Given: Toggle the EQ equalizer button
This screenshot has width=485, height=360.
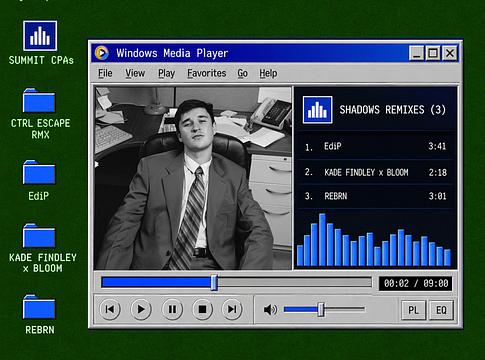Looking at the screenshot, I should point(441,310).
